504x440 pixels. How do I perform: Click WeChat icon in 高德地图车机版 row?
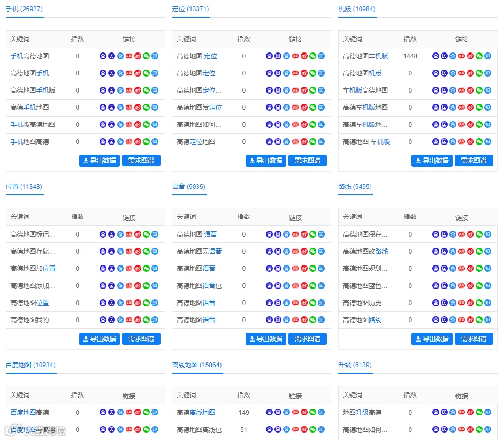[479, 56]
